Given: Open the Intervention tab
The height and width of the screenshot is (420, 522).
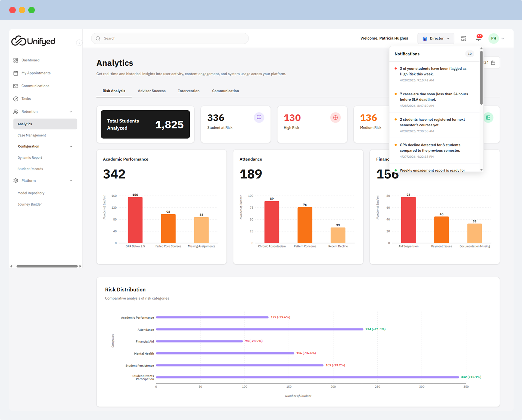Looking at the screenshot, I should (189, 91).
